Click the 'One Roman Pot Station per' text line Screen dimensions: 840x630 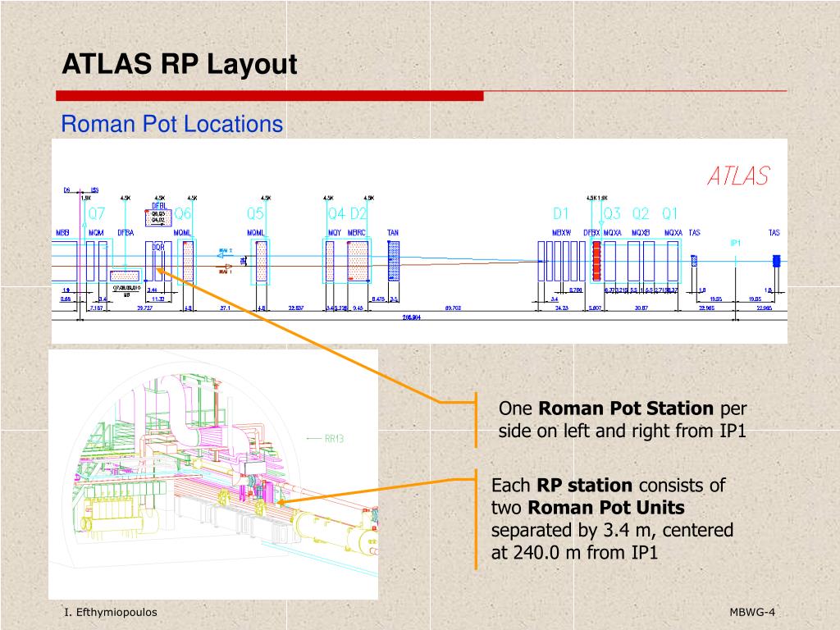click(623, 409)
